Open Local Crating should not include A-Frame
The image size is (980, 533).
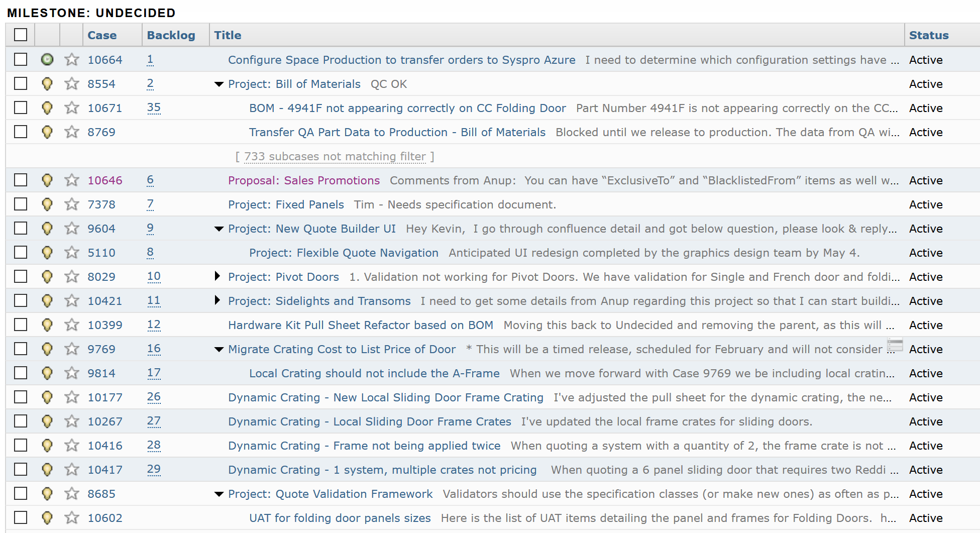(x=374, y=373)
